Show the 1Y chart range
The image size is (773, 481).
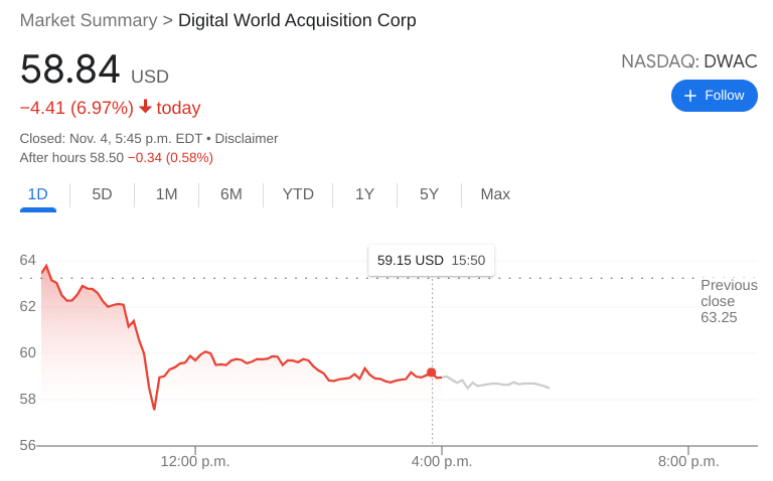(365, 194)
